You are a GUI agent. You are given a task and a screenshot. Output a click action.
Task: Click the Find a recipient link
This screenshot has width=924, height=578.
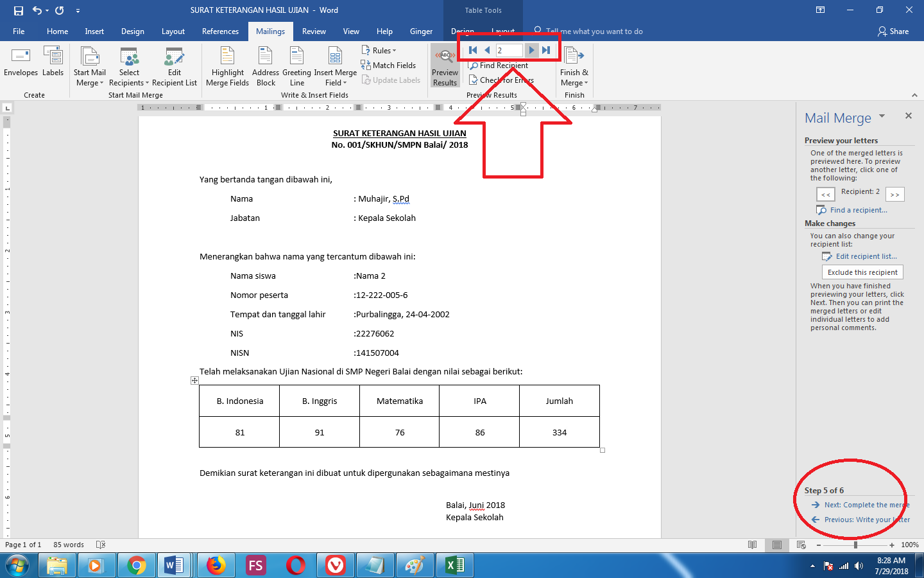pyautogui.click(x=859, y=210)
